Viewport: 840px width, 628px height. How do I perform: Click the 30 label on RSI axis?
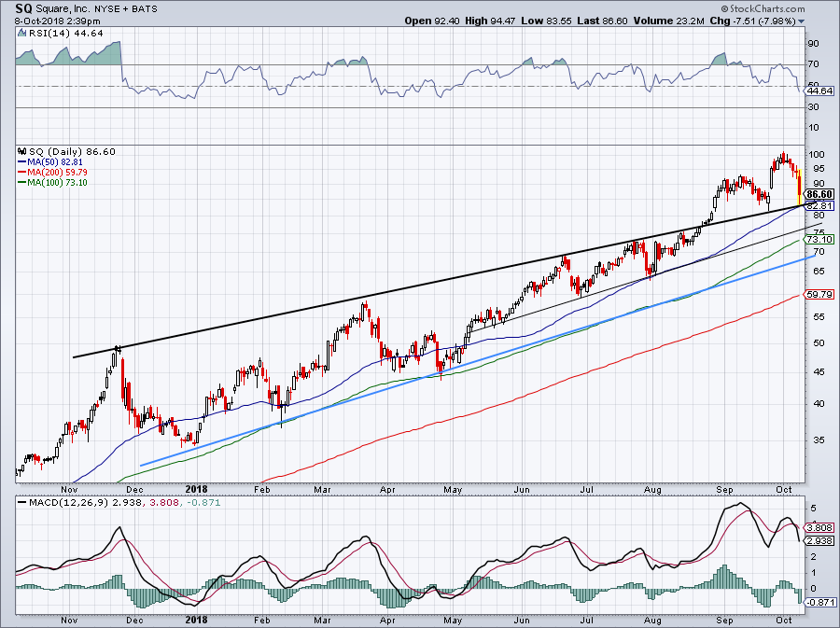coord(813,107)
